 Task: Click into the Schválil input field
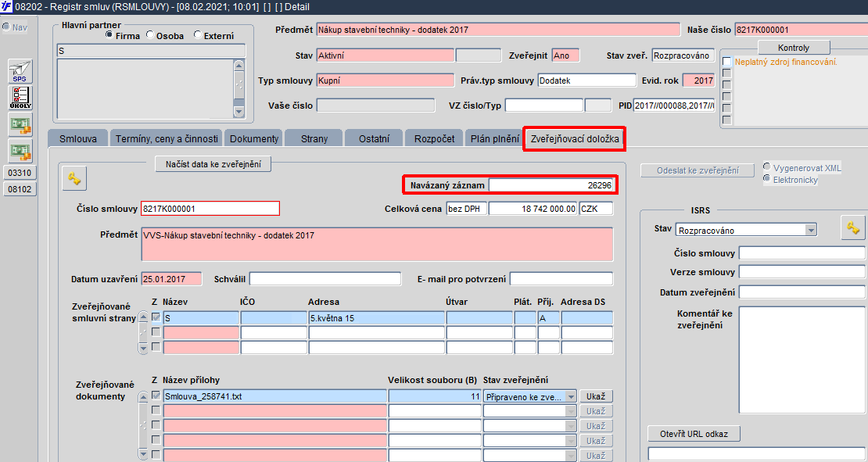325,279
